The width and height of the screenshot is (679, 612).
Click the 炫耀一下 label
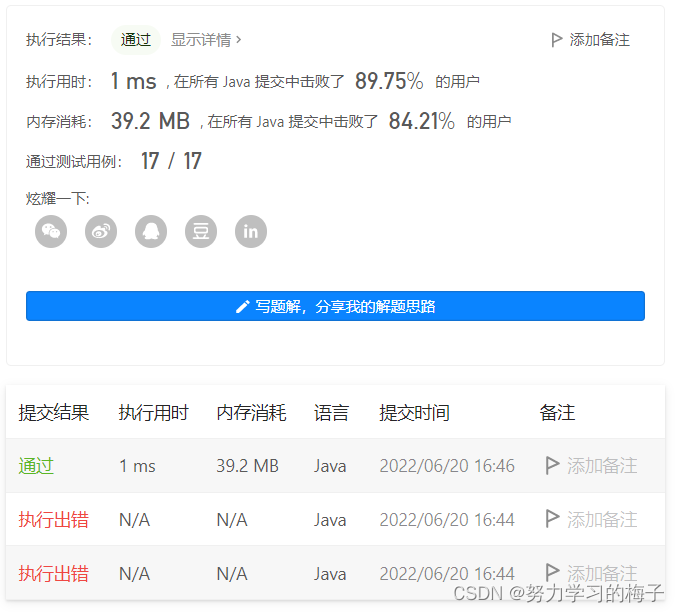(58, 199)
